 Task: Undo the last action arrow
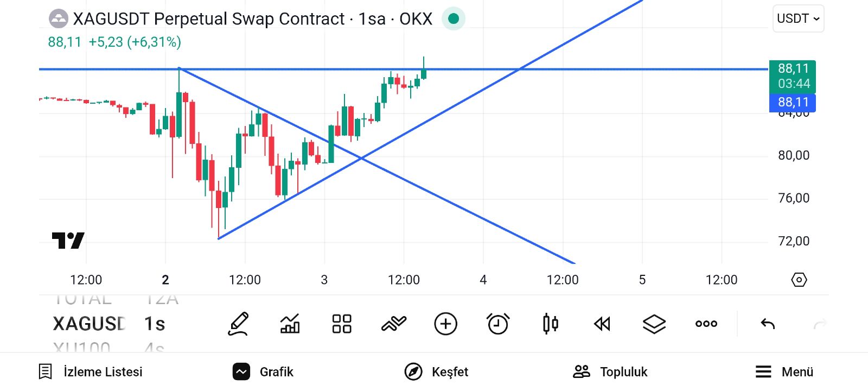tap(768, 324)
